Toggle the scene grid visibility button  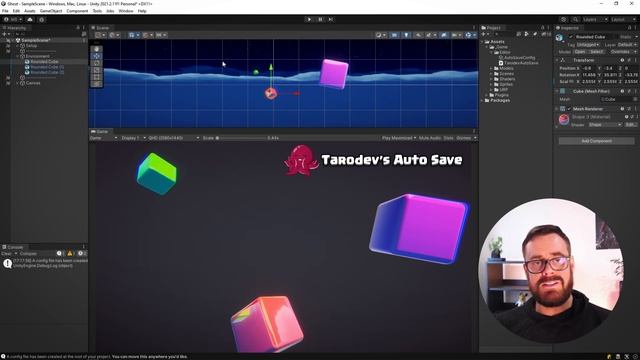[132, 35]
